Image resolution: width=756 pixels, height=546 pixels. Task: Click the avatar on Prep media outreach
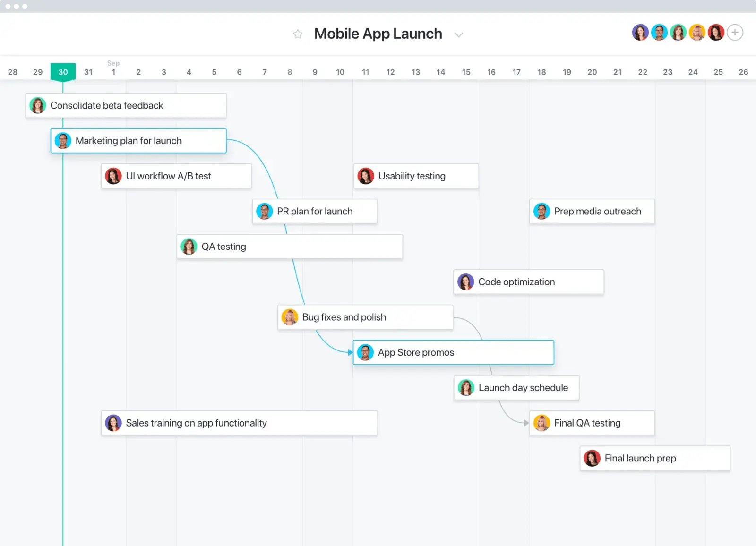(x=542, y=211)
